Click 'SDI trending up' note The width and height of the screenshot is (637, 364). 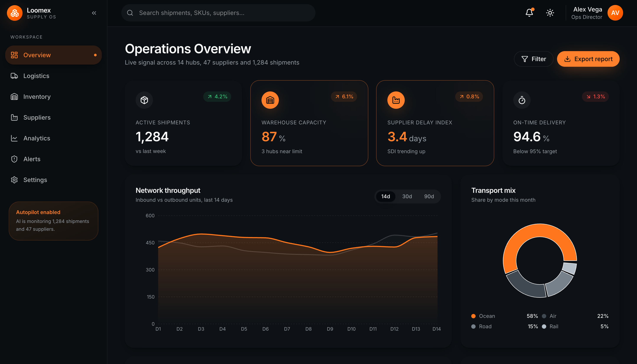[x=406, y=151]
